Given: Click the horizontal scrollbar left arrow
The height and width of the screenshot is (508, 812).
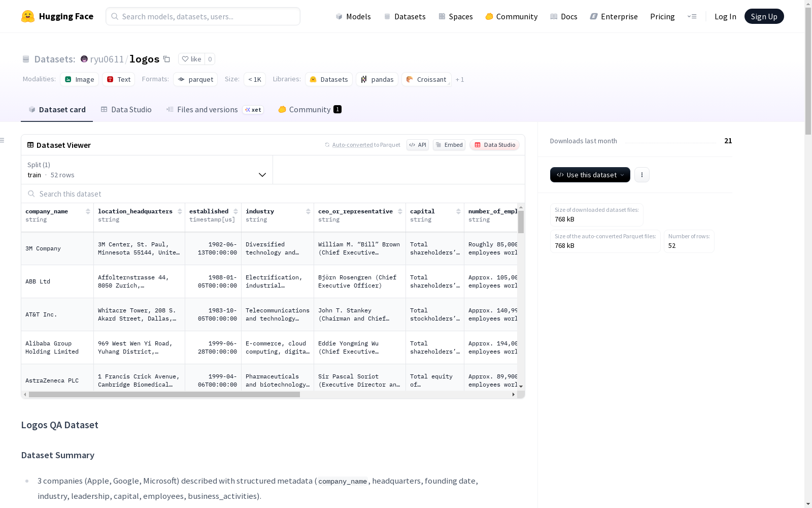Looking at the screenshot, I should click(25, 394).
